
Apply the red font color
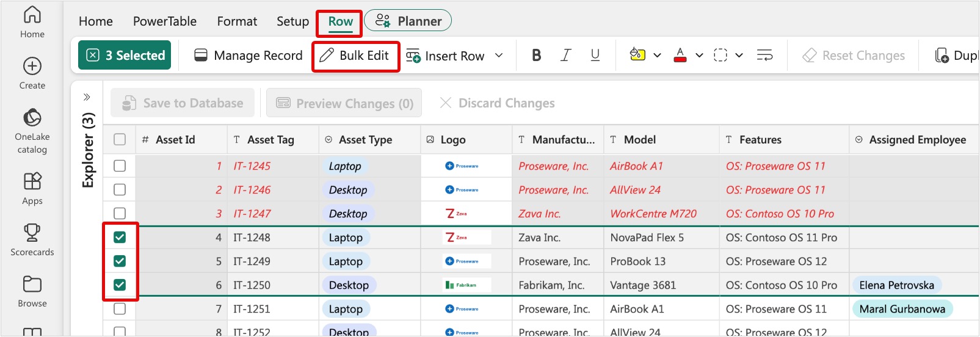pyautogui.click(x=680, y=55)
